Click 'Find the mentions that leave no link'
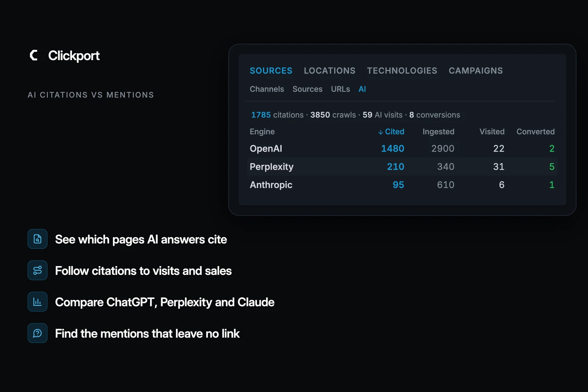This screenshot has width=588, height=392. click(x=147, y=334)
